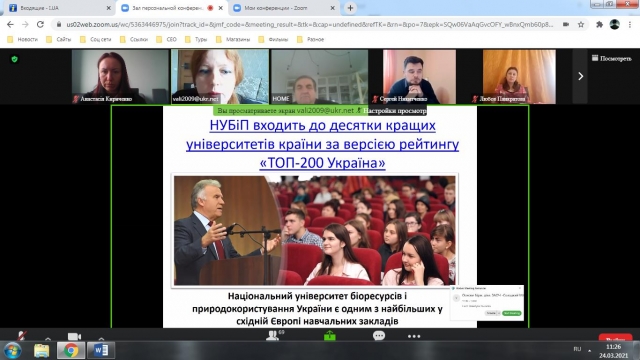The height and width of the screenshot is (360, 640).
Task: Expand the video options arrow beside camera
Action: 101,338
